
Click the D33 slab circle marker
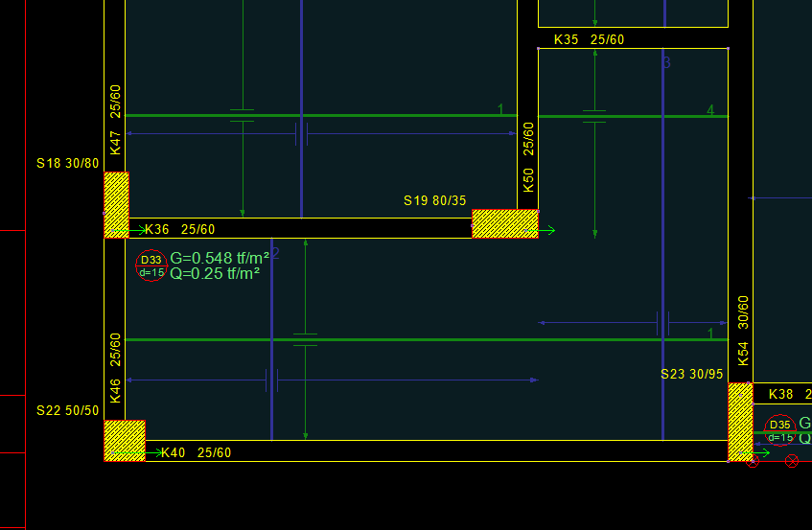pyautogui.click(x=151, y=265)
